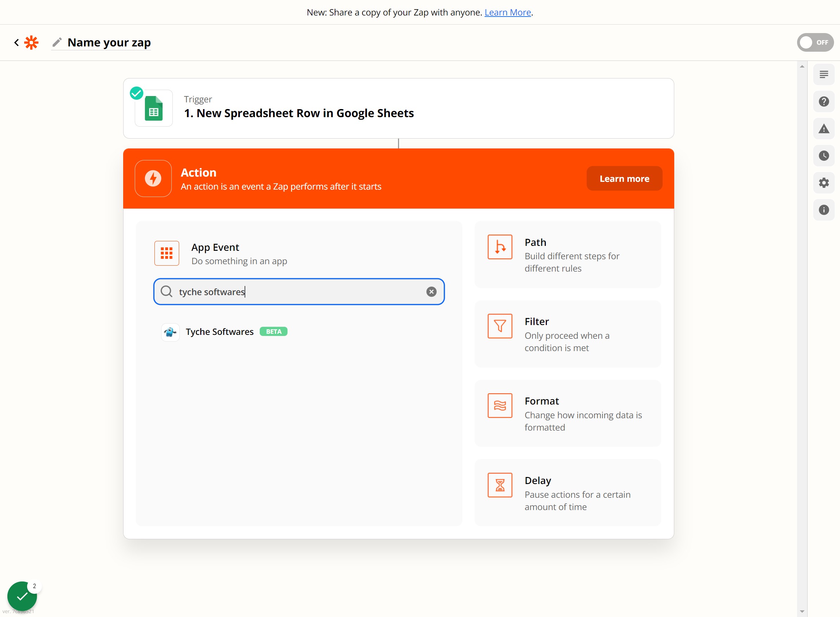The height and width of the screenshot is (617, 840).
Task: Click the back arrow chevron
Action: coord(17,43)
